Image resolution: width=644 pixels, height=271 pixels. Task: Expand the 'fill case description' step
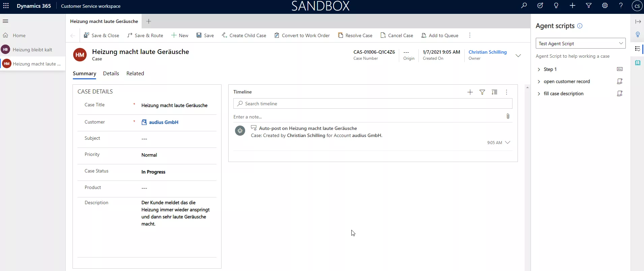pyautogui.click(x=539, y=94)
